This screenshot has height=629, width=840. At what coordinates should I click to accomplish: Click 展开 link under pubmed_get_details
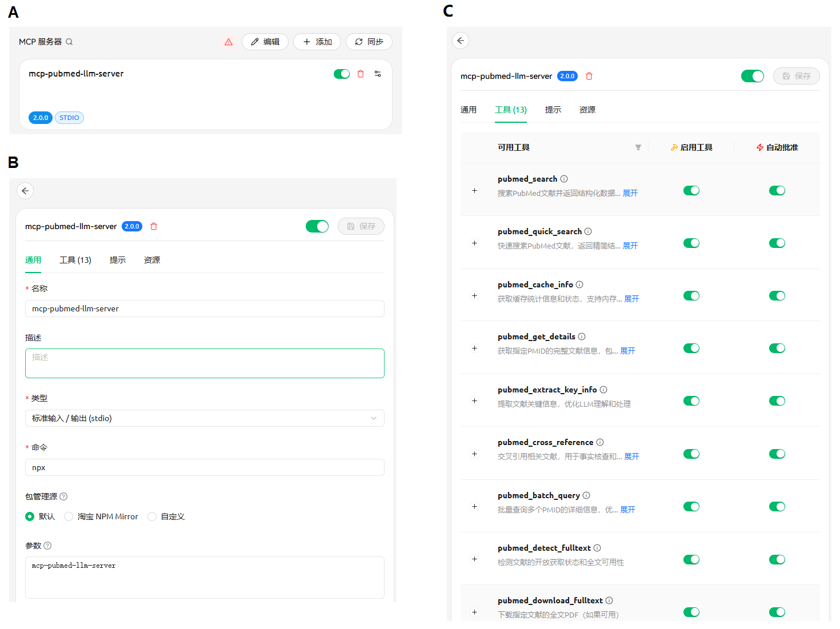click(627, 351)
